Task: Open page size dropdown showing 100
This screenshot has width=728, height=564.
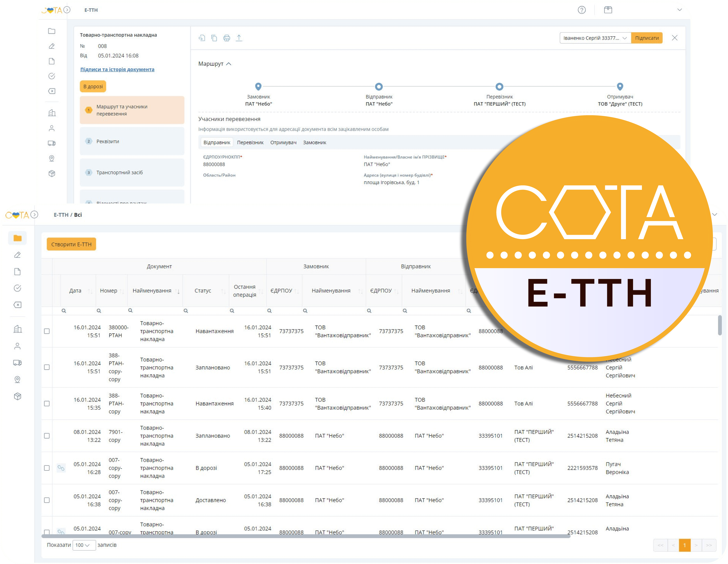Action: coord(84,545)
